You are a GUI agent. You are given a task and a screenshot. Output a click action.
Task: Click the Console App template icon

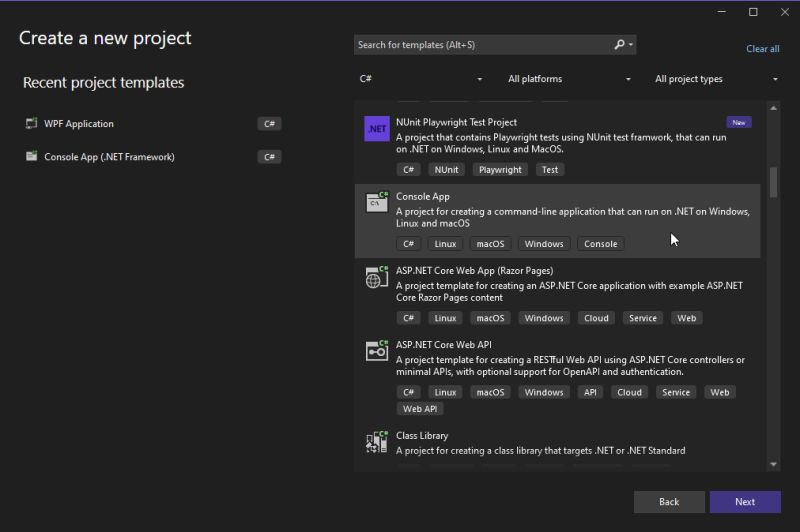(x=377, y=202)
